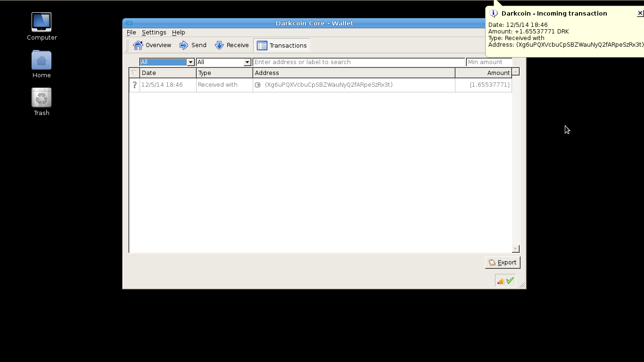Open the Receive page
The width and height of the screenshot is (644, 362).
[231, 45]
